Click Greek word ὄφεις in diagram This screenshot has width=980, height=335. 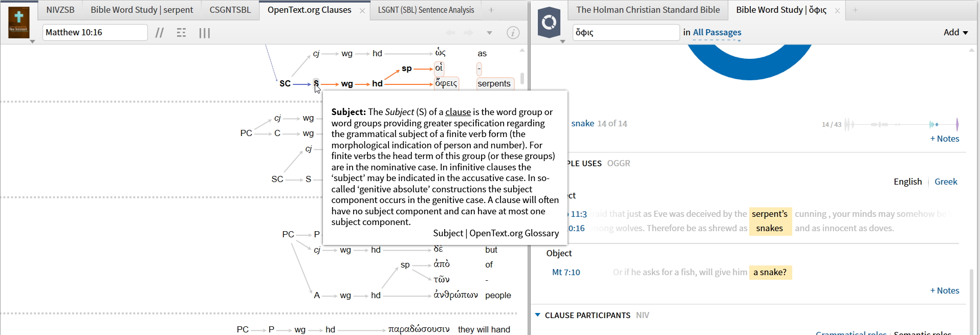[x=446, y=83]
